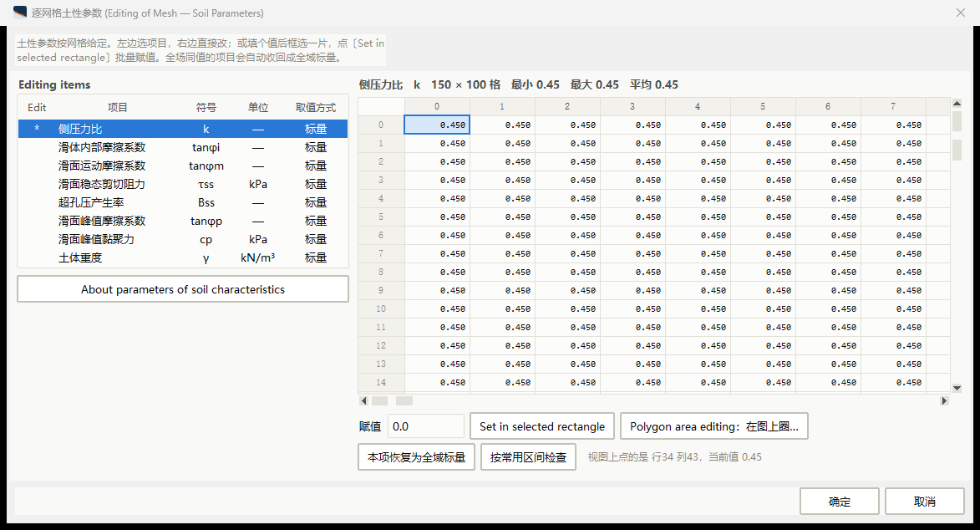
Task: Click the τss symbol cell
Action: [x=206, y=184]
